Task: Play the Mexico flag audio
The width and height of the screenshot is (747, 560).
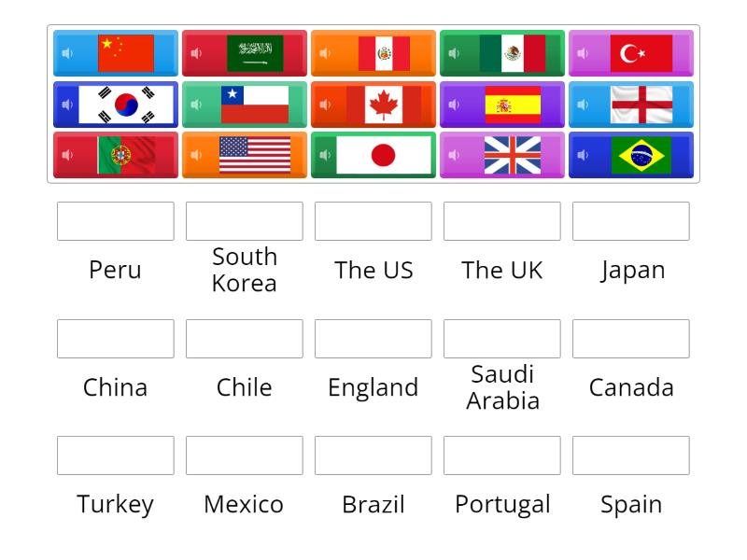Action: (x=452, y=53)
